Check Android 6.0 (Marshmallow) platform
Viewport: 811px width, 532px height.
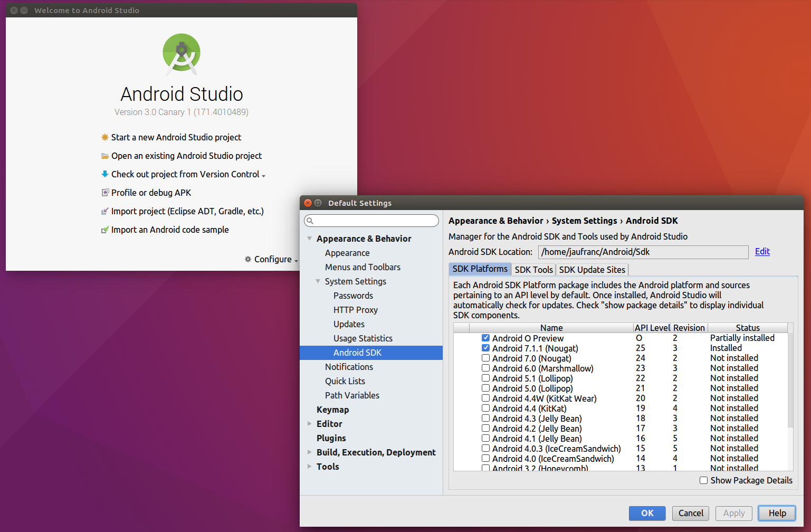click(x=485, y=368)
